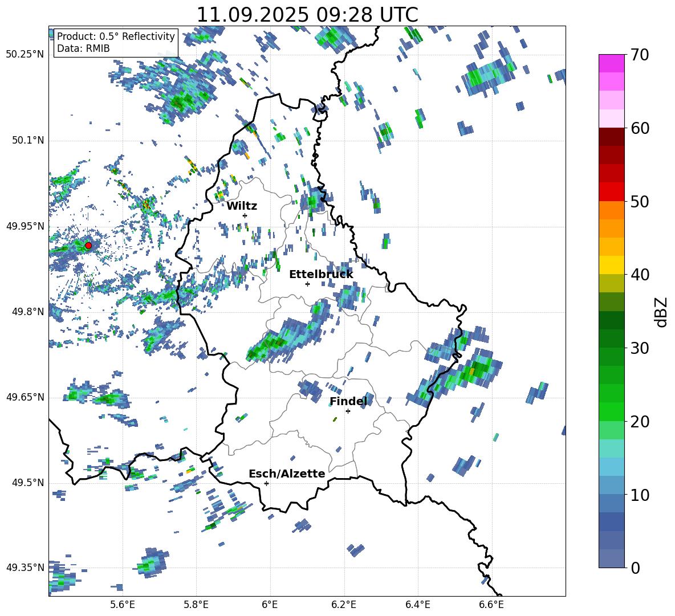
Task: Pick the bright red colorbar segment near 50
Action: click(x=611, y=191)
